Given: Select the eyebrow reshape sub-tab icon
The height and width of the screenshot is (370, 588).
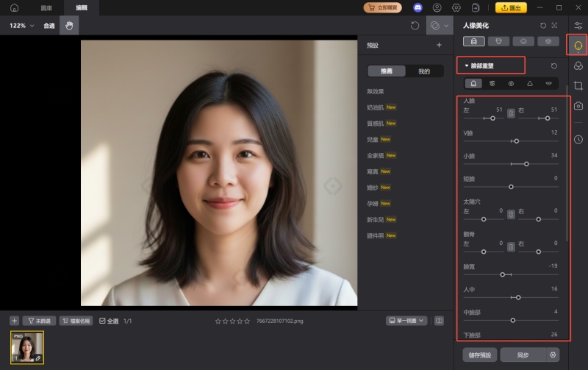Looking at the screenshot, I should tap(492, 84).
